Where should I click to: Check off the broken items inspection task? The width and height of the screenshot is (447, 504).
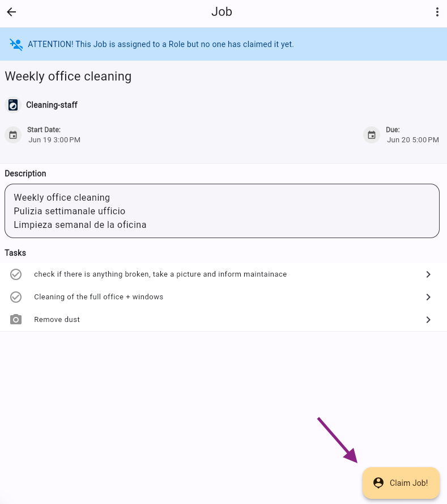pos(16,274)
